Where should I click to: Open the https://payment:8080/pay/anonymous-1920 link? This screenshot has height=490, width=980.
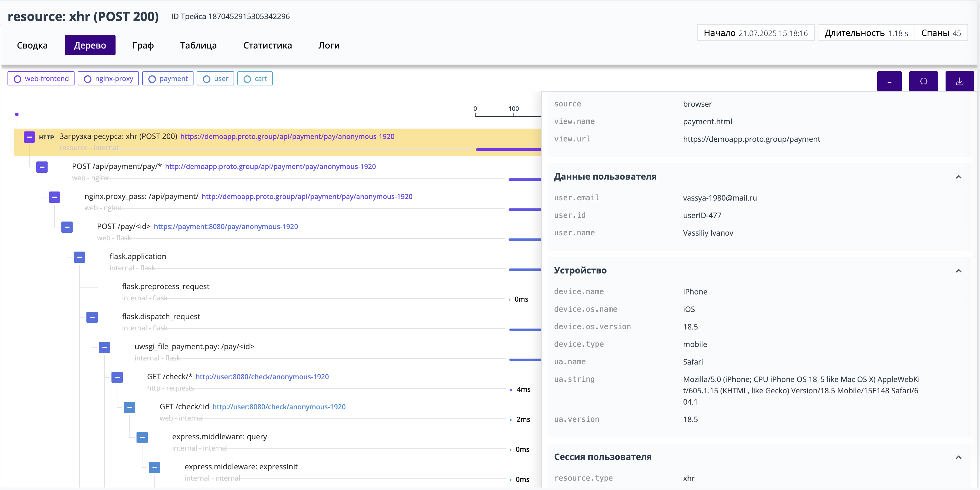tap(226, 227)
